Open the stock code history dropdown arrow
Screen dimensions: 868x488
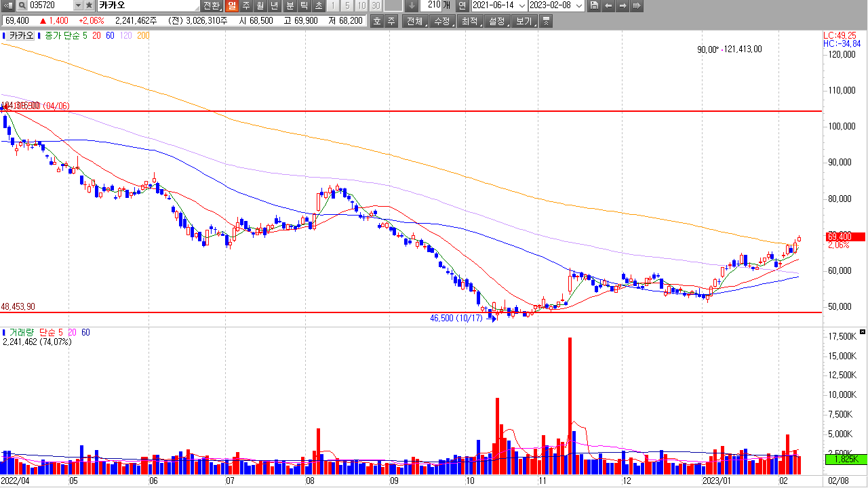pyautogui.click(x=77, y=5)
